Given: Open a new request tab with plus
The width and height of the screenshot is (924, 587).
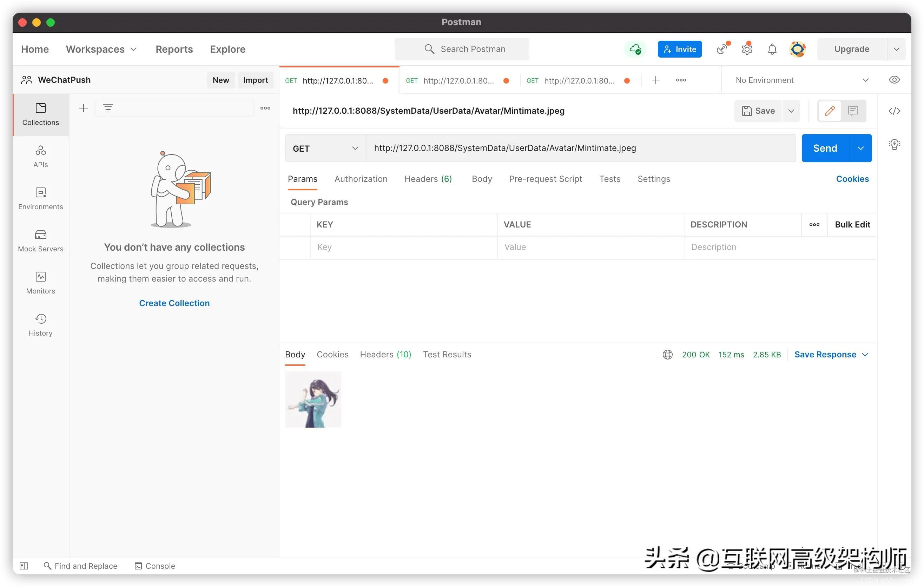Looking at the screenshot, I should [x=656, y=80].
